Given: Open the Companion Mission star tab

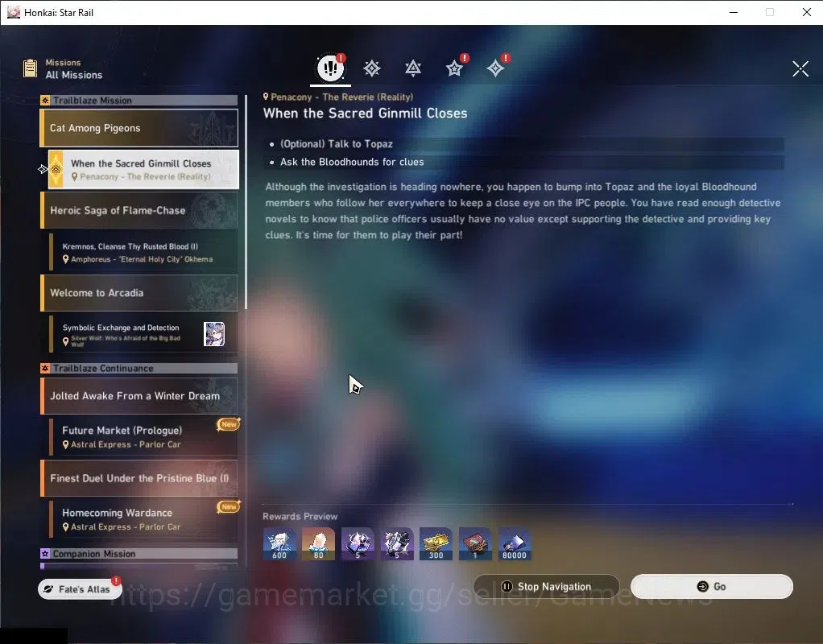Looking at the screenshot, I should click(454, 68).
